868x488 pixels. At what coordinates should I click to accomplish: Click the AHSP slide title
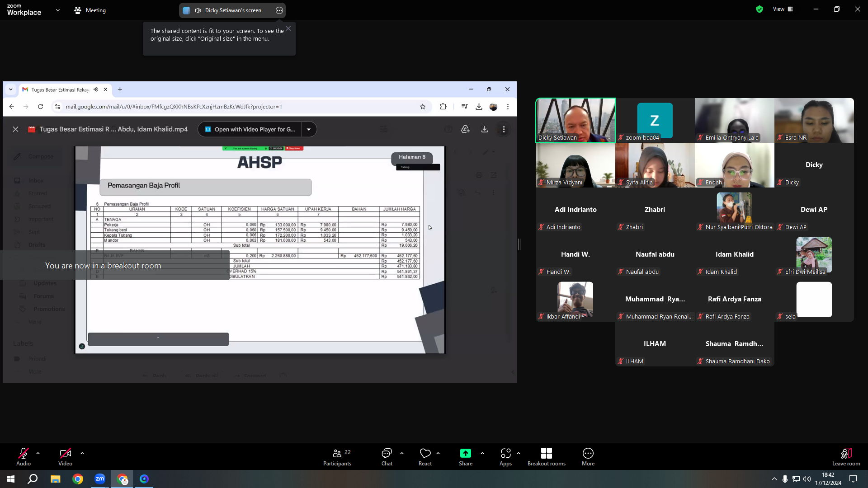[x=259, y=162]
